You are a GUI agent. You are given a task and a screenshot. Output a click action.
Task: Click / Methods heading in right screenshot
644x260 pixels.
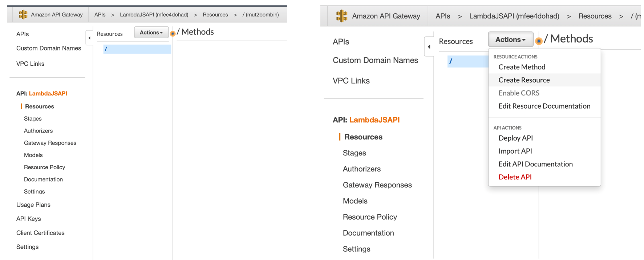tap(568, 39)
